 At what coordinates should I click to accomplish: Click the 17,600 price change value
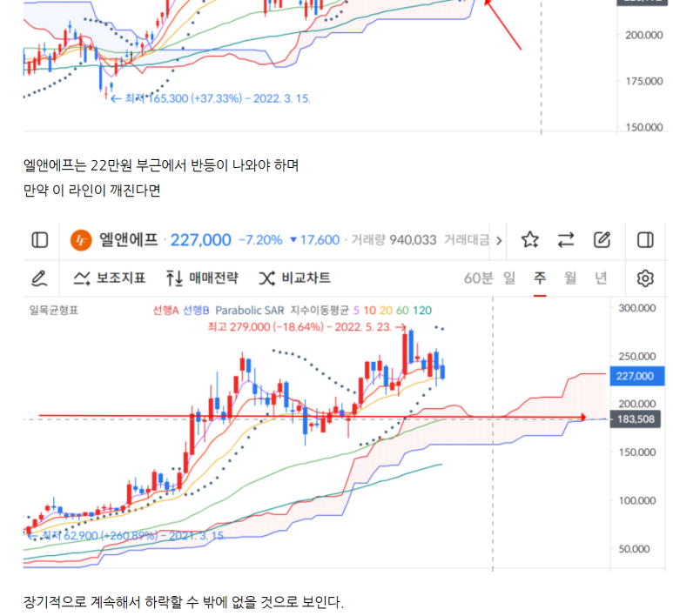tap(320, 240)
